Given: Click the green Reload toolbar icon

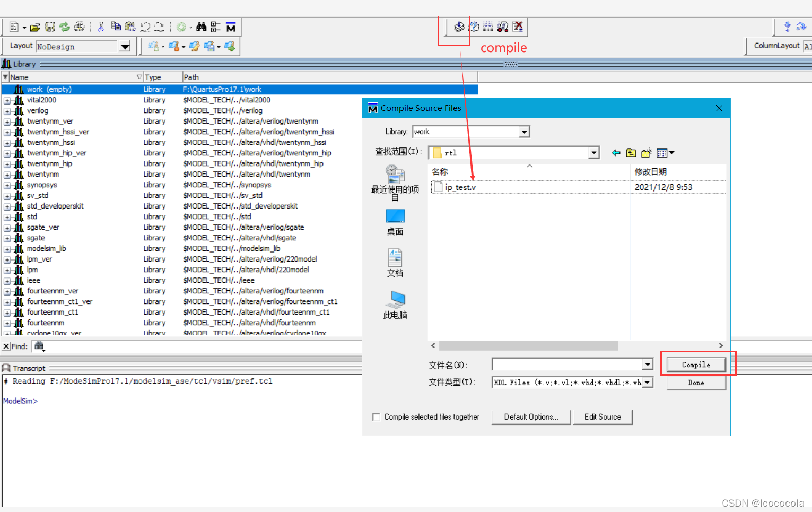Looking at the screenshot, I should [x=65, y=27].
